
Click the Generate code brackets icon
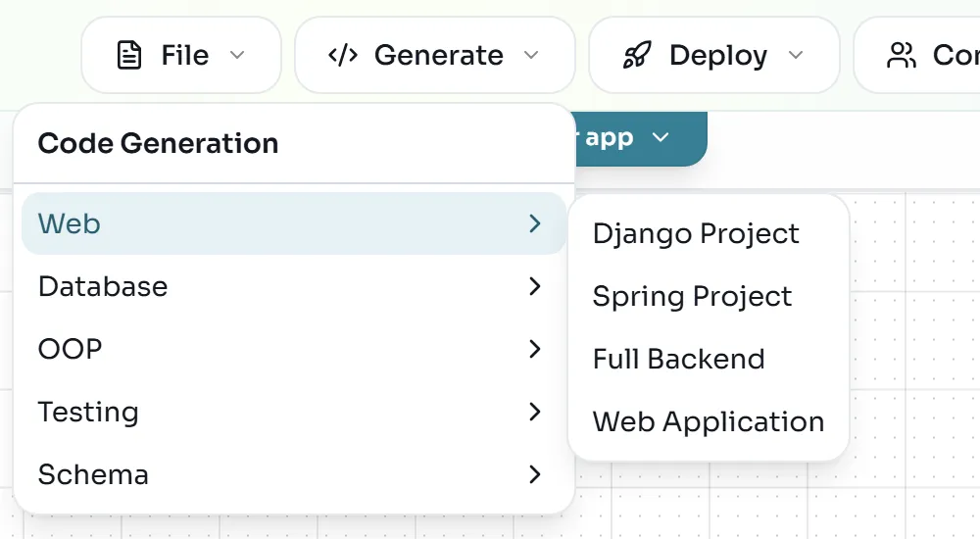click(343, 55)
